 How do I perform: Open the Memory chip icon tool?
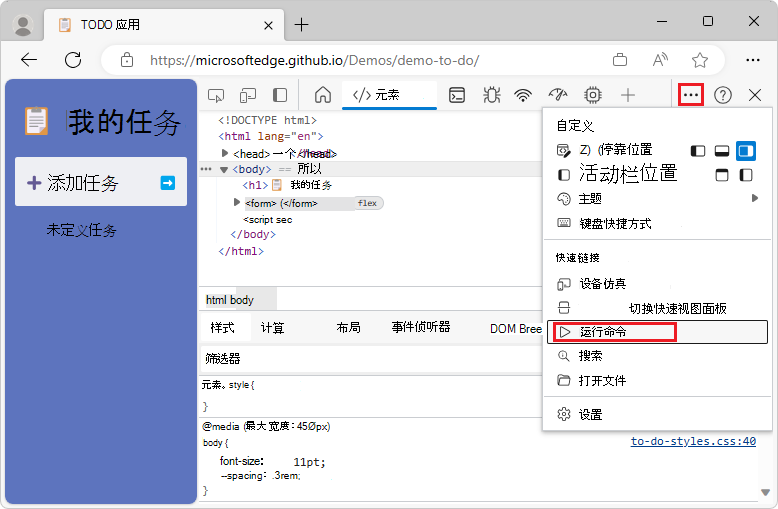(592, 95)
